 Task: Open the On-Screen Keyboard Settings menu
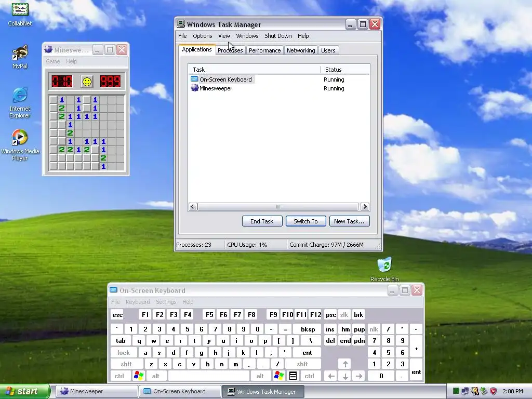166,302
